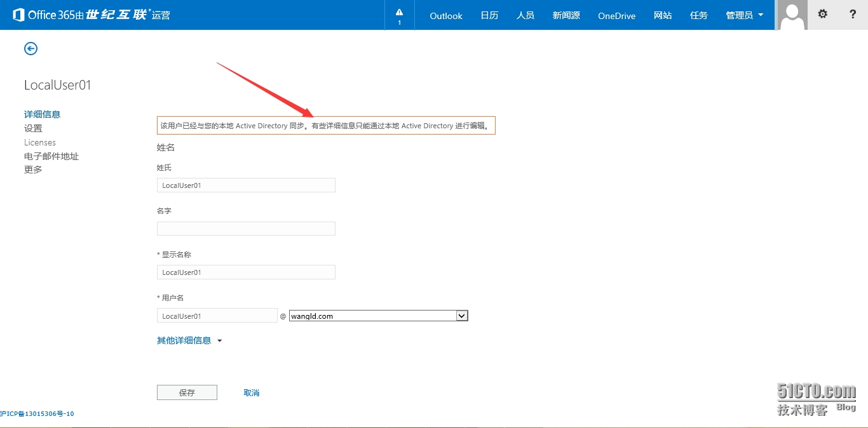
Task: Open the settings gear icon
Action: (x=822, y=14)
